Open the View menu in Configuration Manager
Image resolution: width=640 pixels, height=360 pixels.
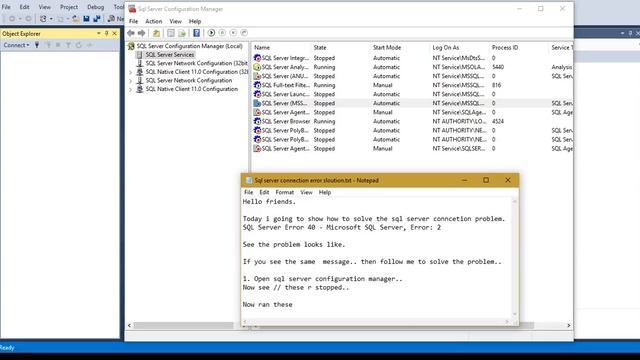[176, 21]
